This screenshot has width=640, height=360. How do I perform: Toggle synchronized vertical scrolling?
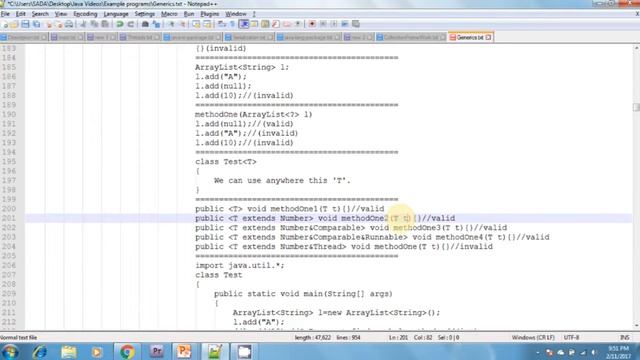tap(196, 24)
